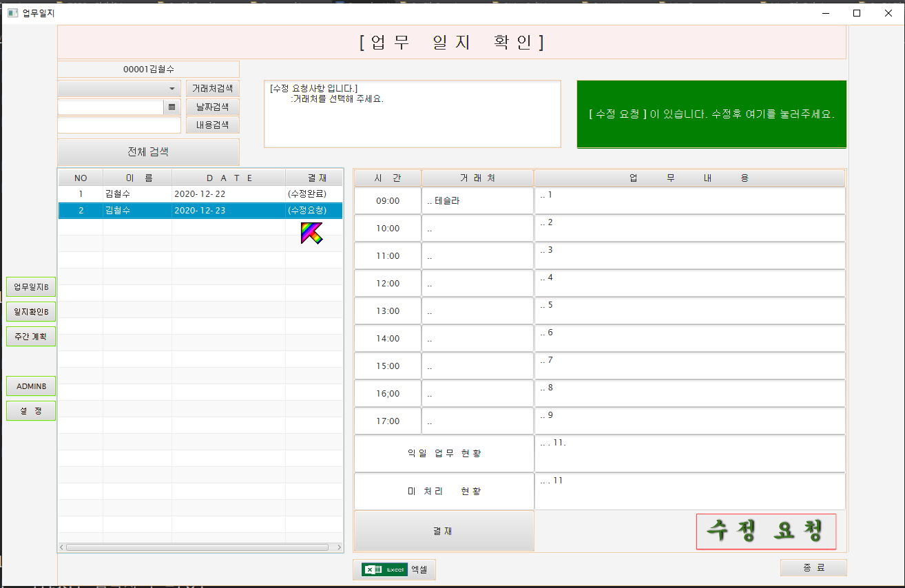Click the 17:00 time cell

388,421
